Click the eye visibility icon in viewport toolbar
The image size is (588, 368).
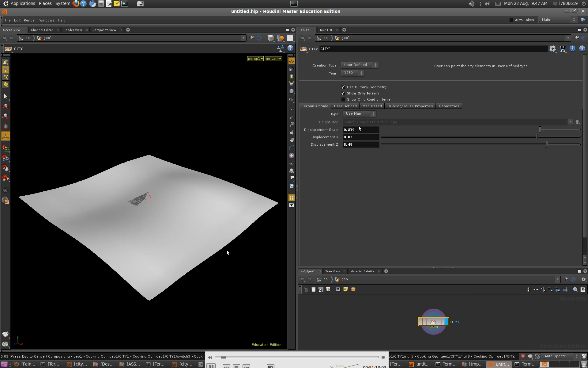click(x=292, y=205)
